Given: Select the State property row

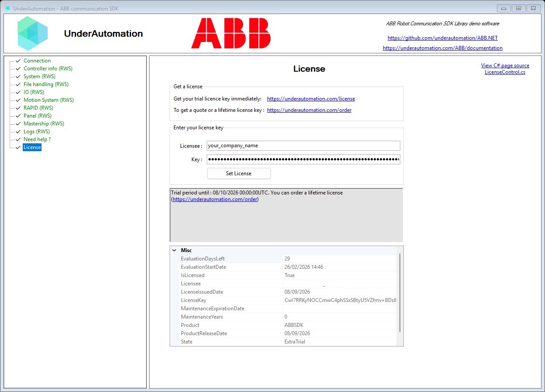Looking at the screenshot, I should tap(284, 342).
